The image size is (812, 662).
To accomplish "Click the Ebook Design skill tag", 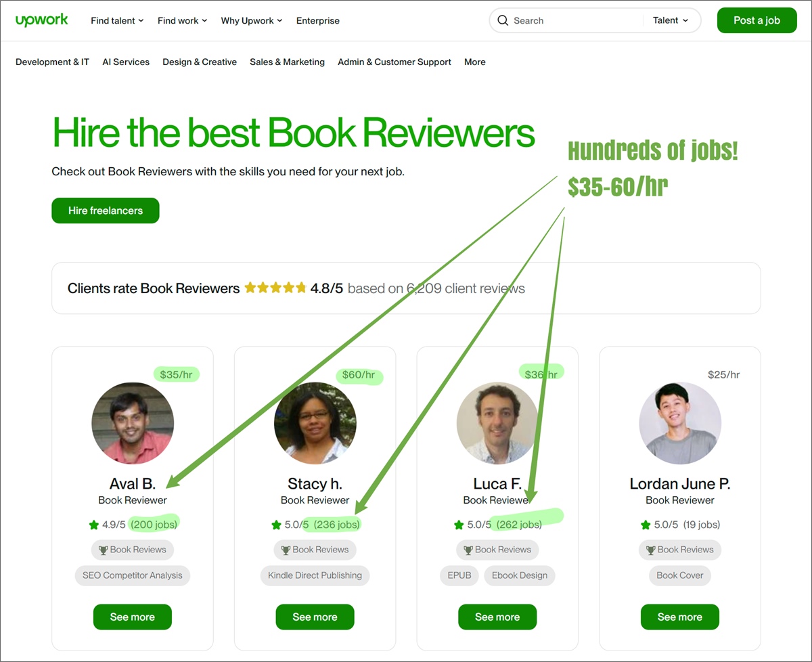I will pyautogui.click(x=520, y=575).
